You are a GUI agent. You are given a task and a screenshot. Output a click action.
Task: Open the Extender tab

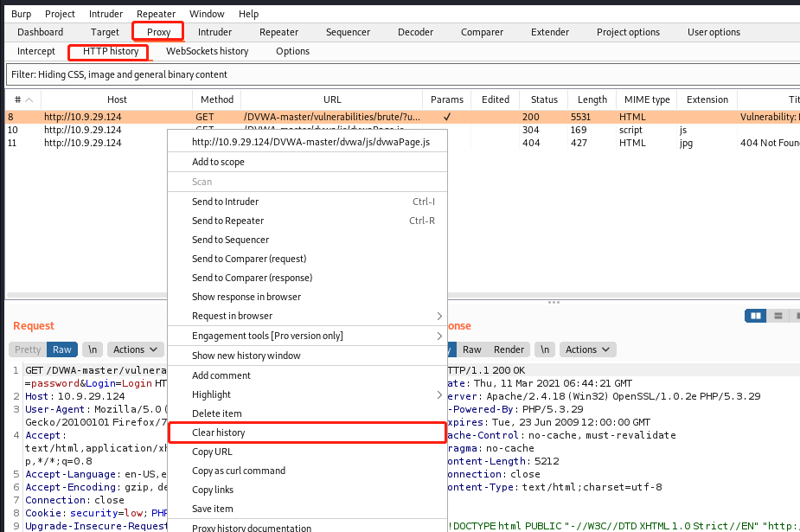click(549, 32)
